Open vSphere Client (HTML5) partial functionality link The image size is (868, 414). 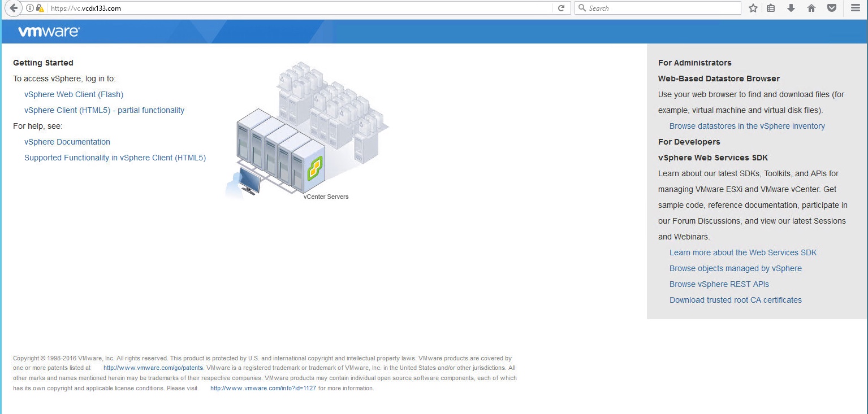point(104,110)
